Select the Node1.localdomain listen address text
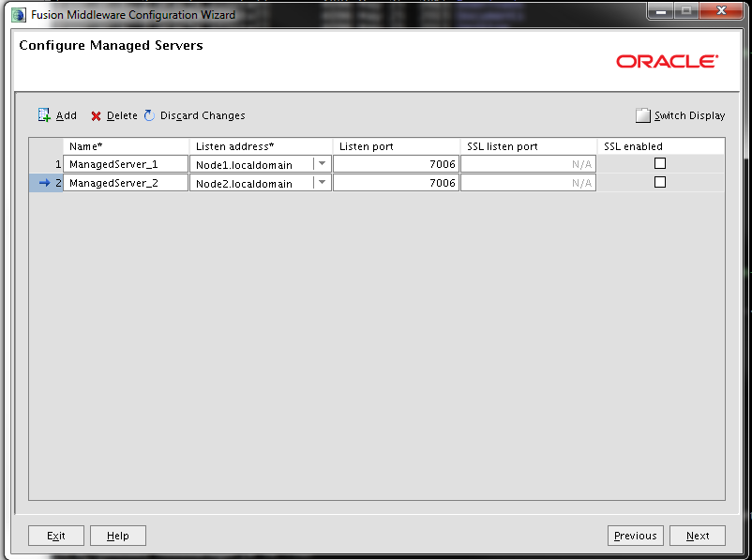 click(x=244, y=165)
